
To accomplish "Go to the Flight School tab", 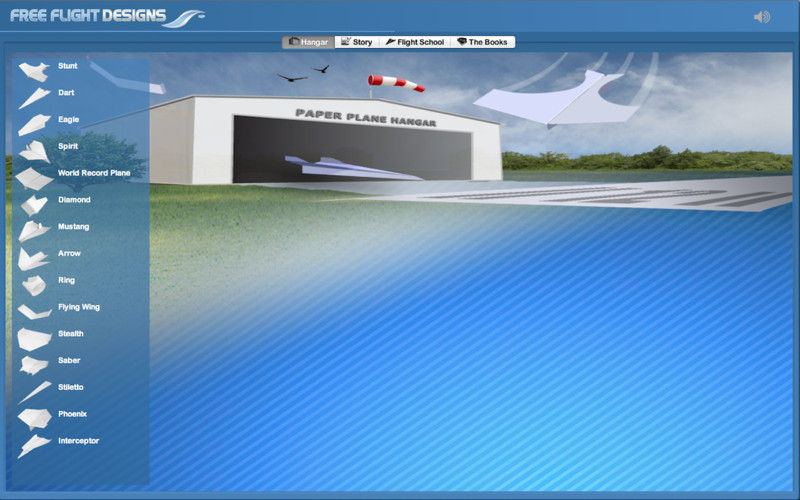I will 415,42.
